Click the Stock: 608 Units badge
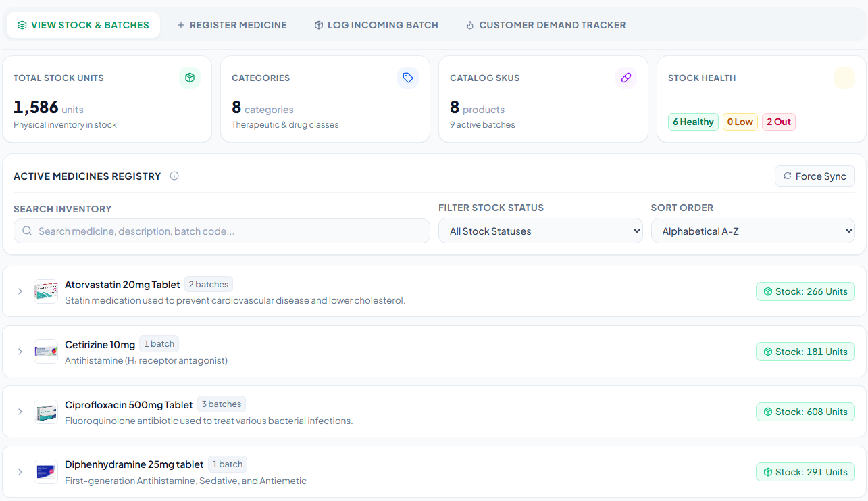The image size is (868, 501). tap(805, 412)
